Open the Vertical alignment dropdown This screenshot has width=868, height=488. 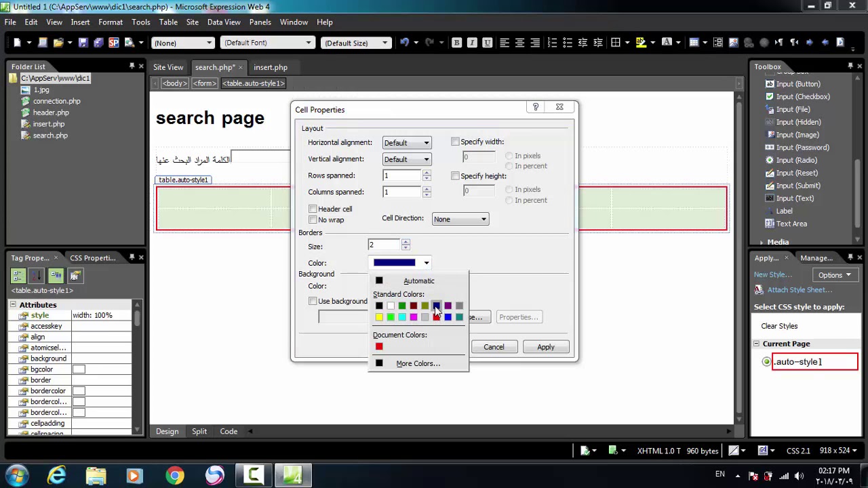click(407, 159)
